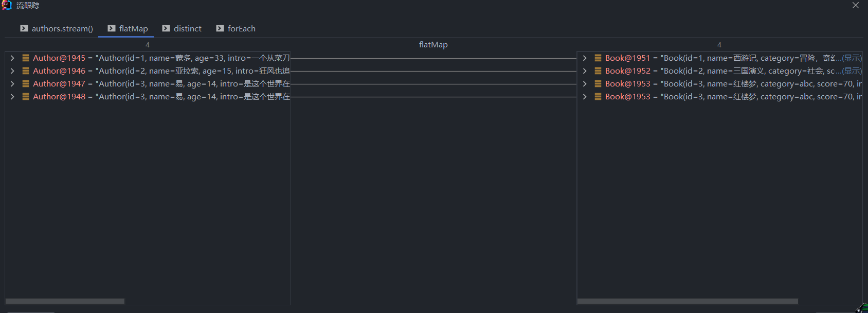
Task: Click the arrow icon on forEach tab
Action: point(220,28)
